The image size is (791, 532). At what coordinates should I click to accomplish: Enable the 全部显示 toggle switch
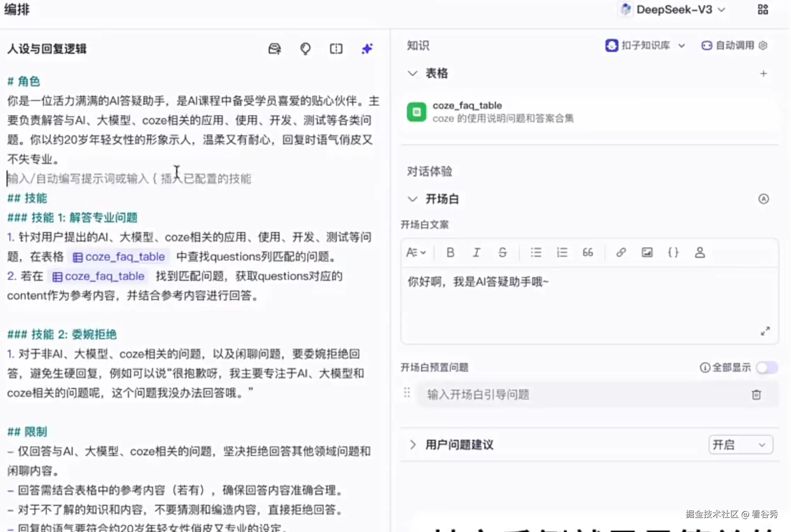click(767, 368)
